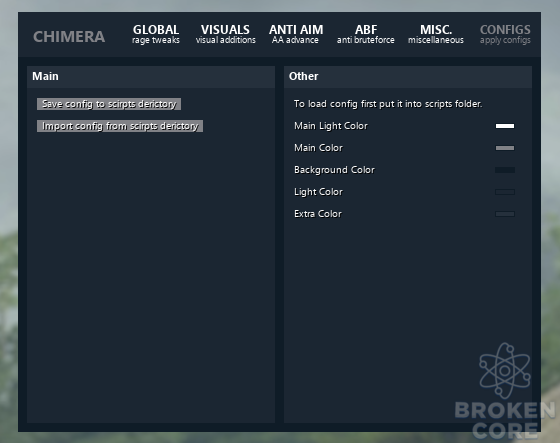Select the CONFIGS apply configs tab
Screen dimensions: 560x443
point(505,34)
